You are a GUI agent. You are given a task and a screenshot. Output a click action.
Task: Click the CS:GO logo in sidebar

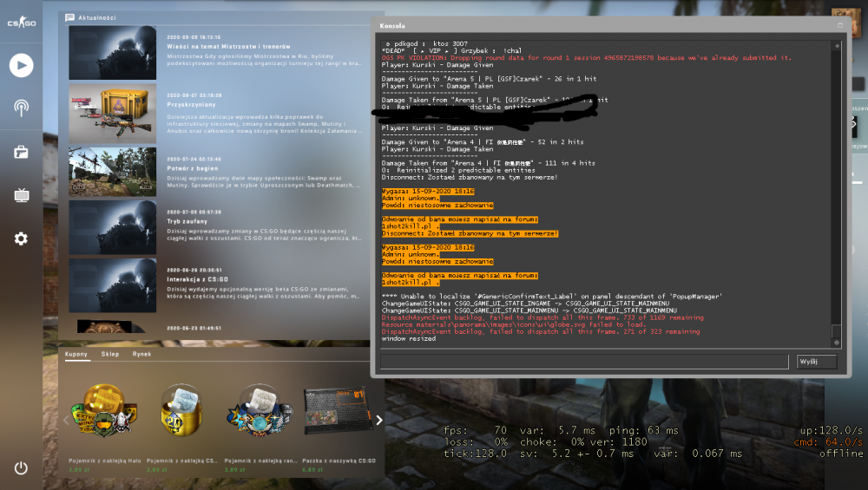[21, 23]
